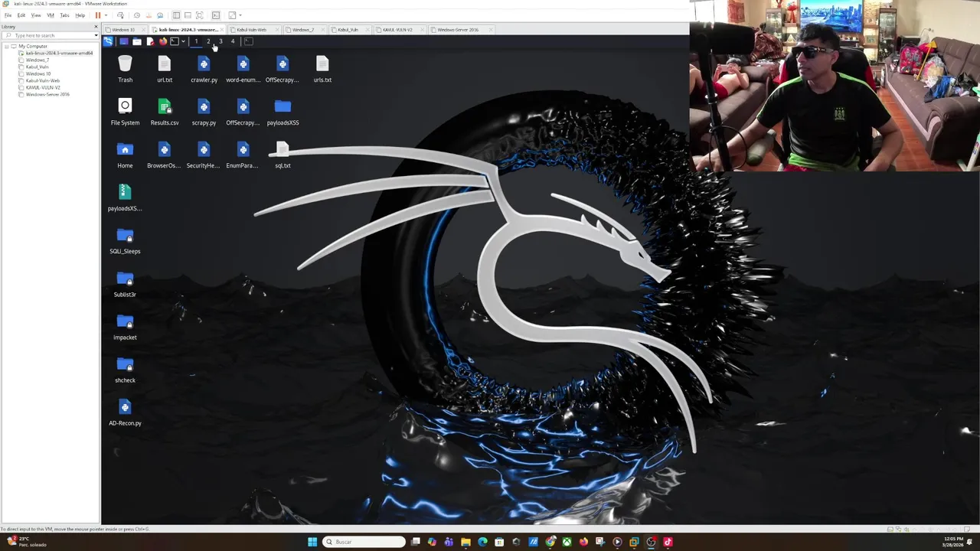The height and width of the screenshot is (551, 980).
Task: Select the Home folder desktop icon
Action: [125, 155]
